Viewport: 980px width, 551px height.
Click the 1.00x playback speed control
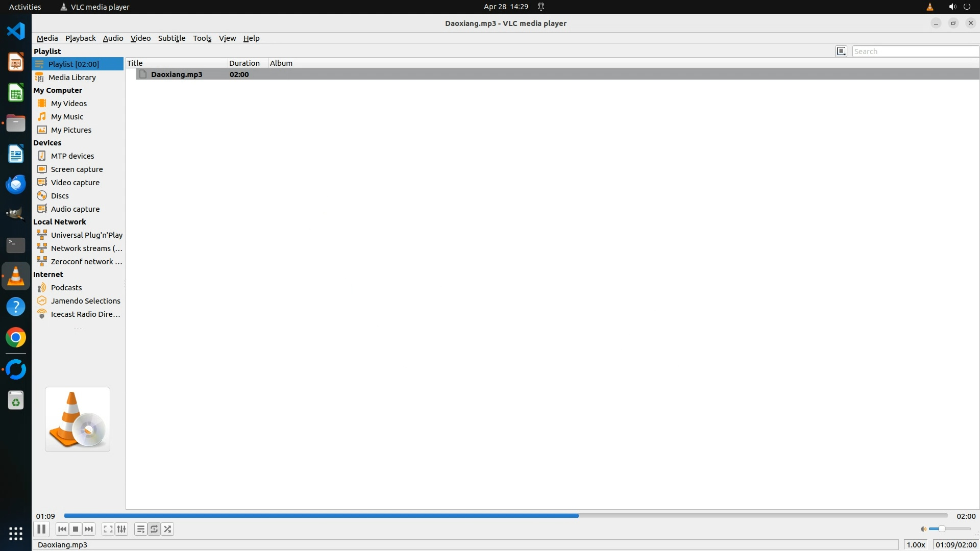tap(916, 544)
